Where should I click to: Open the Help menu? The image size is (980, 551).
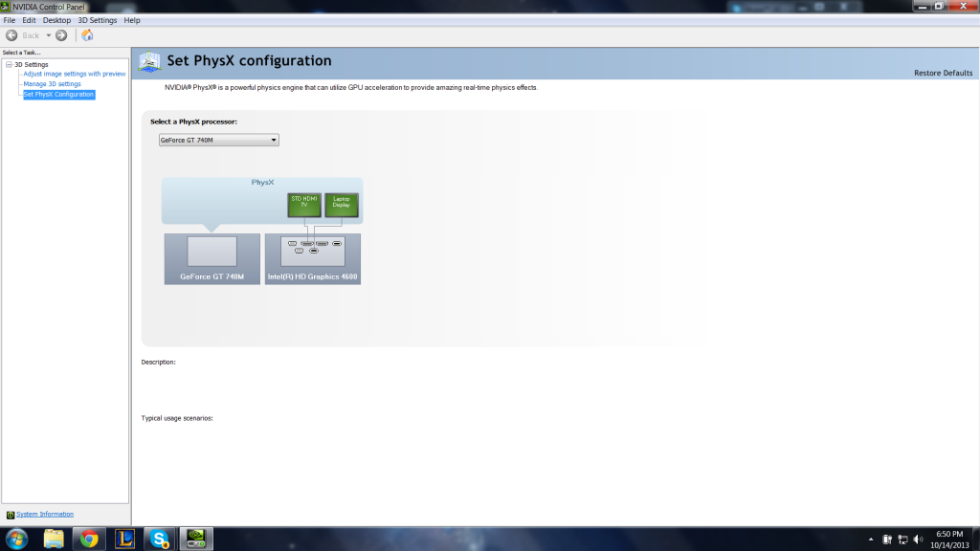pos(132,20)
